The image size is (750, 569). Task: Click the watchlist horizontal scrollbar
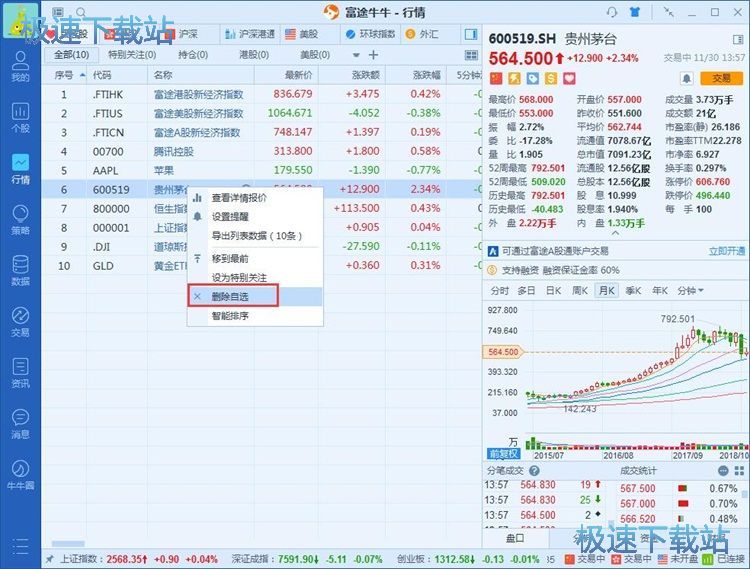coord(68,544)
